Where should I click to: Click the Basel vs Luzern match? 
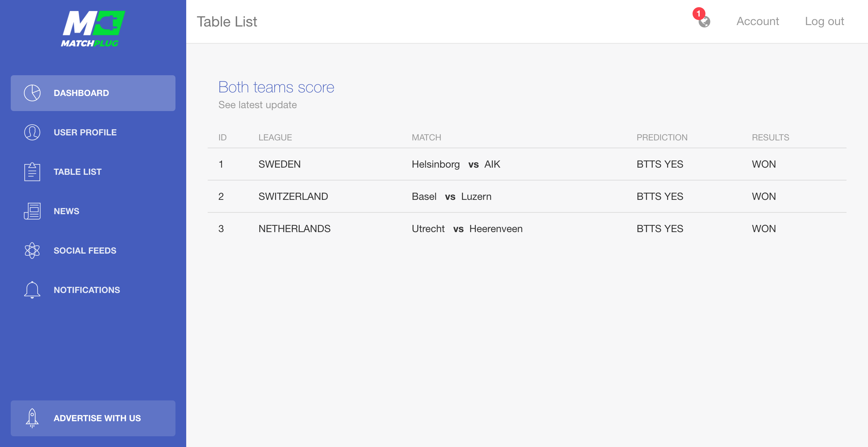tap(452, 197)
